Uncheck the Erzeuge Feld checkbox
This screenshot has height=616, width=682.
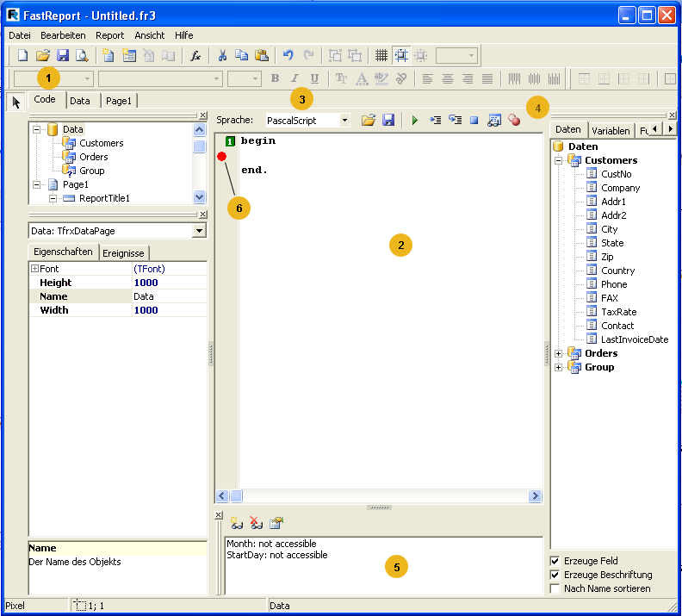(555, 561)
